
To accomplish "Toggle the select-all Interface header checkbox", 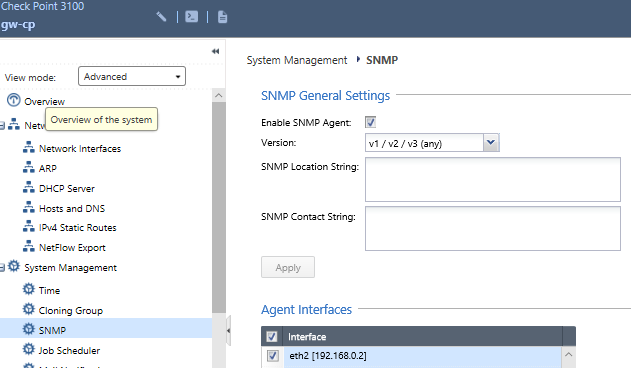I will click(272, 336).
